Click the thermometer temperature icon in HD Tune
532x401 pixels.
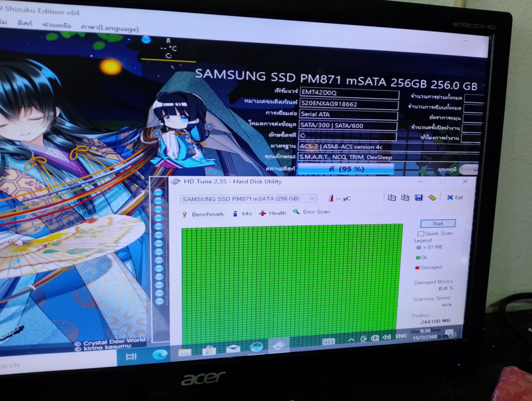331,198
